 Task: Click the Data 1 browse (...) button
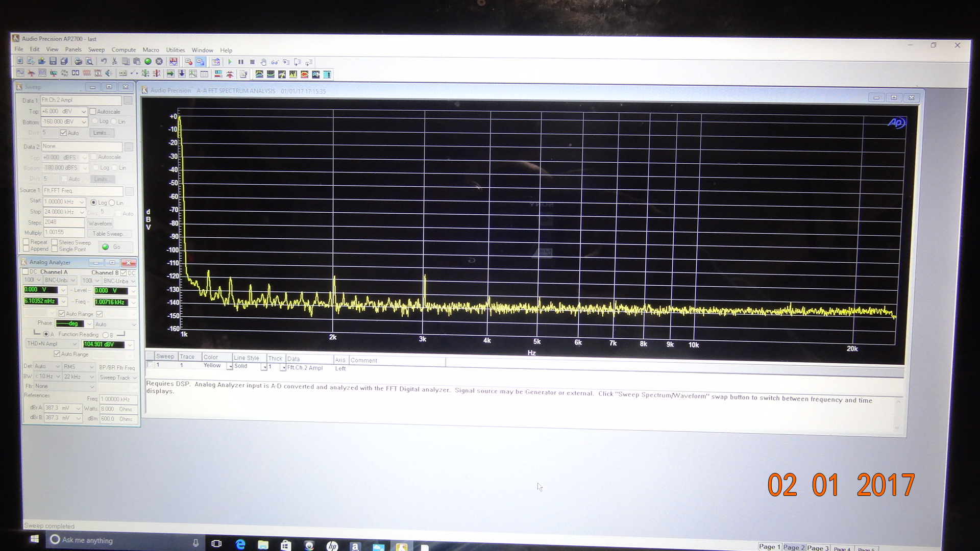click(128, 101)
